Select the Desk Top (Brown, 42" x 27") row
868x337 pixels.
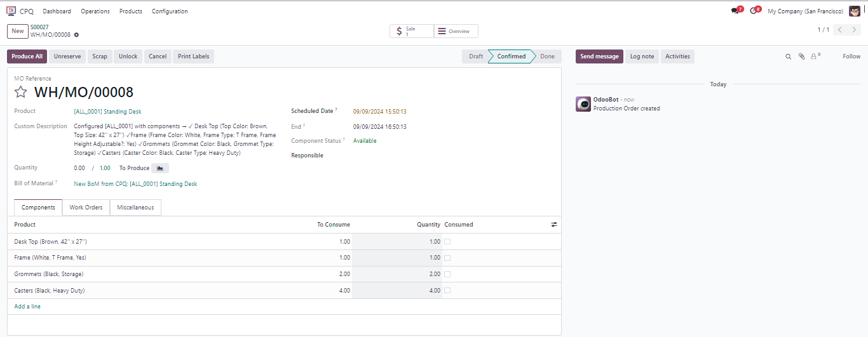[x=284, y=242]
